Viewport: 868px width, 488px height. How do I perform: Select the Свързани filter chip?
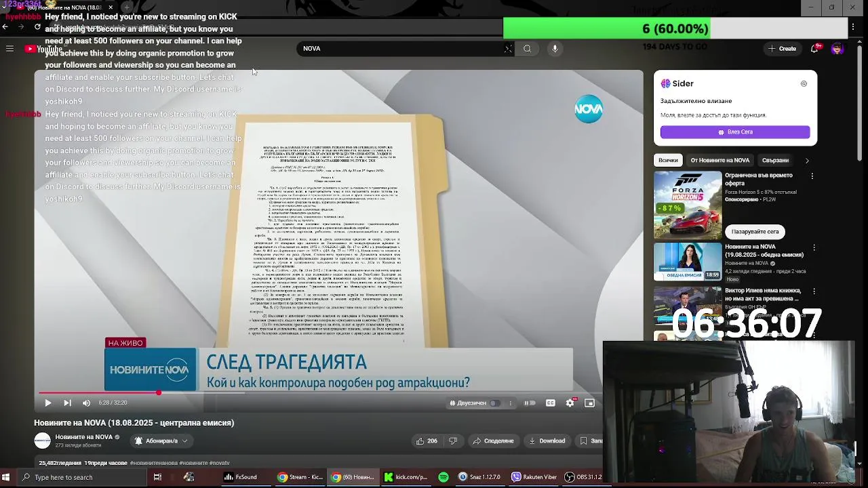(x=775, y=161)
